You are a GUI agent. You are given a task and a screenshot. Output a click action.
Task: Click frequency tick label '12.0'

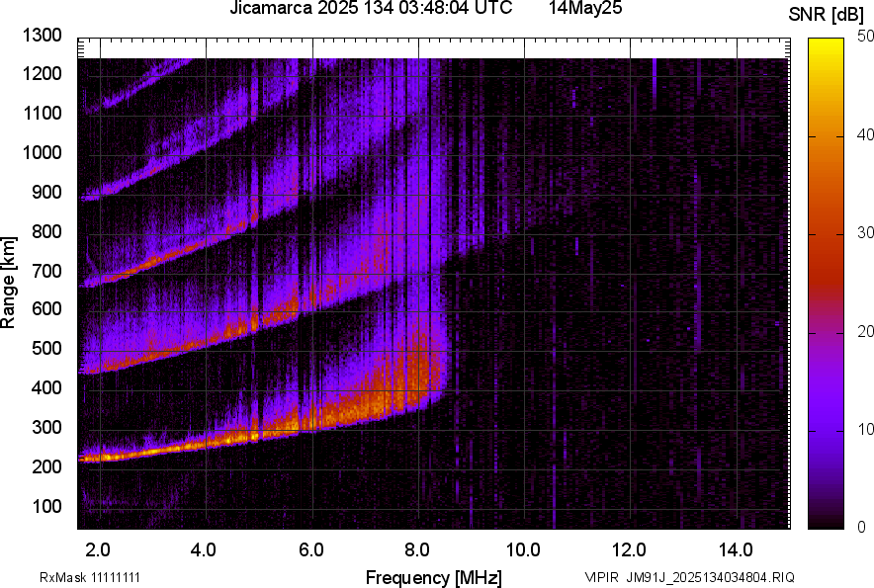630,550
